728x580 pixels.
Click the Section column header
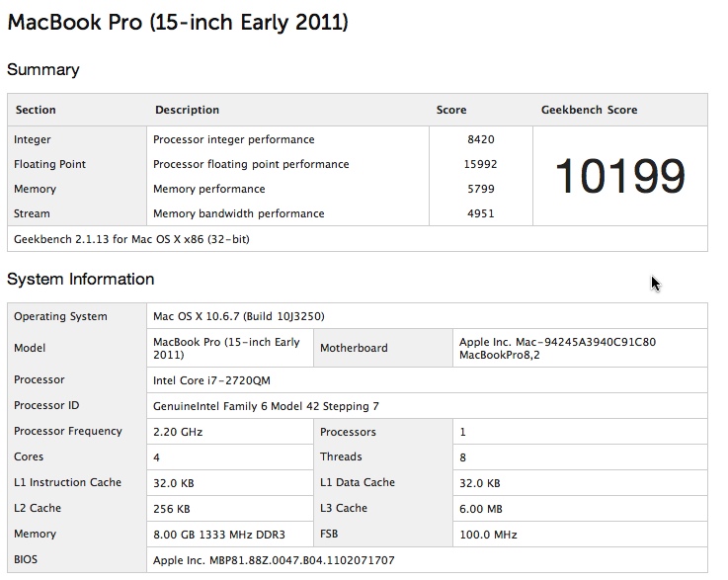tap(36, 110)
